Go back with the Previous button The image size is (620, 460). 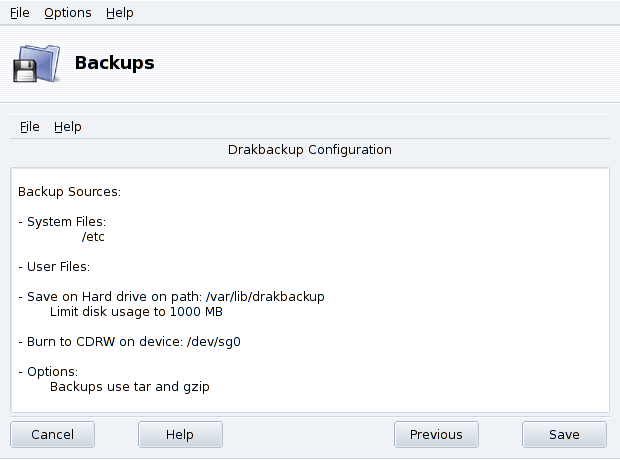pos(436,434)
